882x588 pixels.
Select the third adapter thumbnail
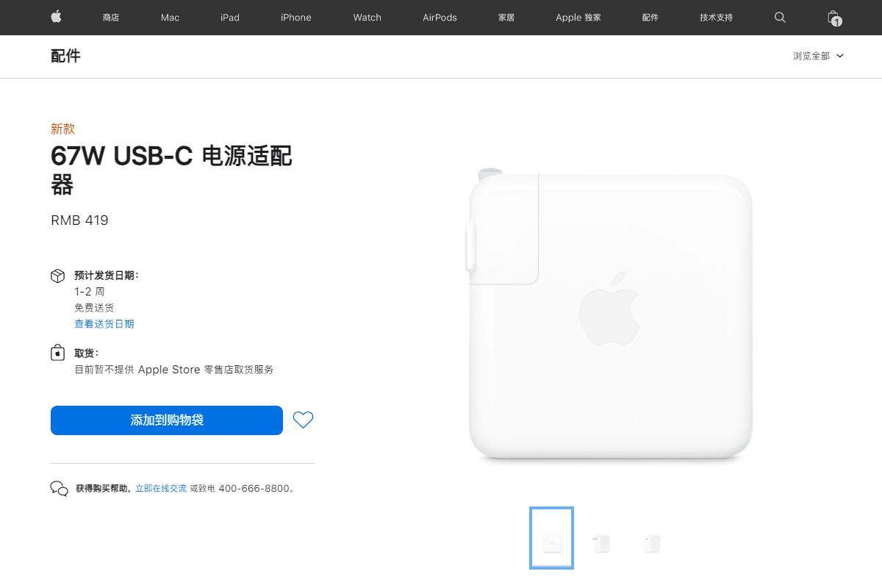point(653,543)
